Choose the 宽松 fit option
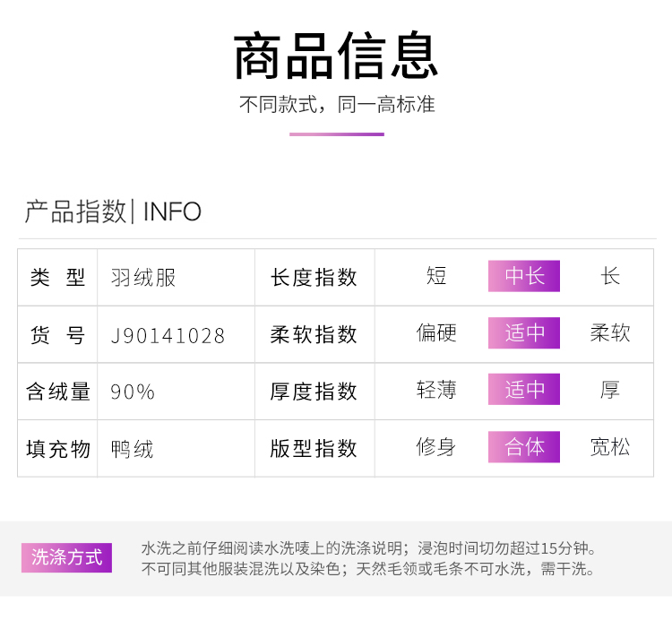Screen dimensions: 672x629 pyautogui.click(x=610, y=447)
